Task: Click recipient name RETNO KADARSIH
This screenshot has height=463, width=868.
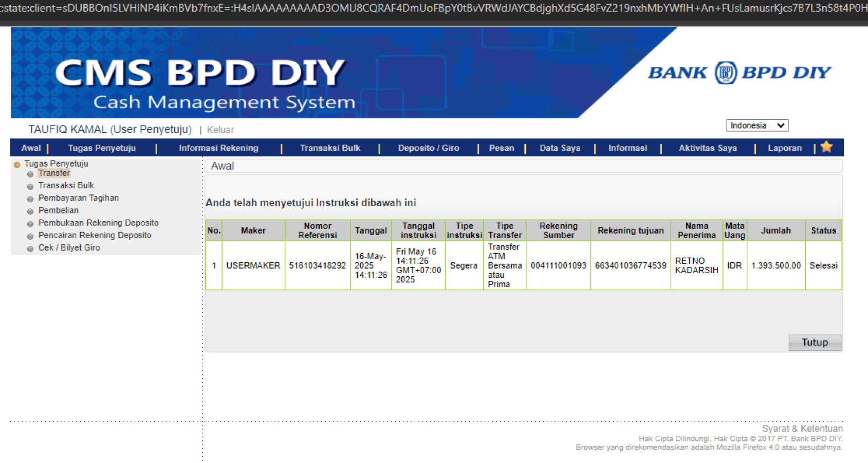Action: click(x=696, y=265)
